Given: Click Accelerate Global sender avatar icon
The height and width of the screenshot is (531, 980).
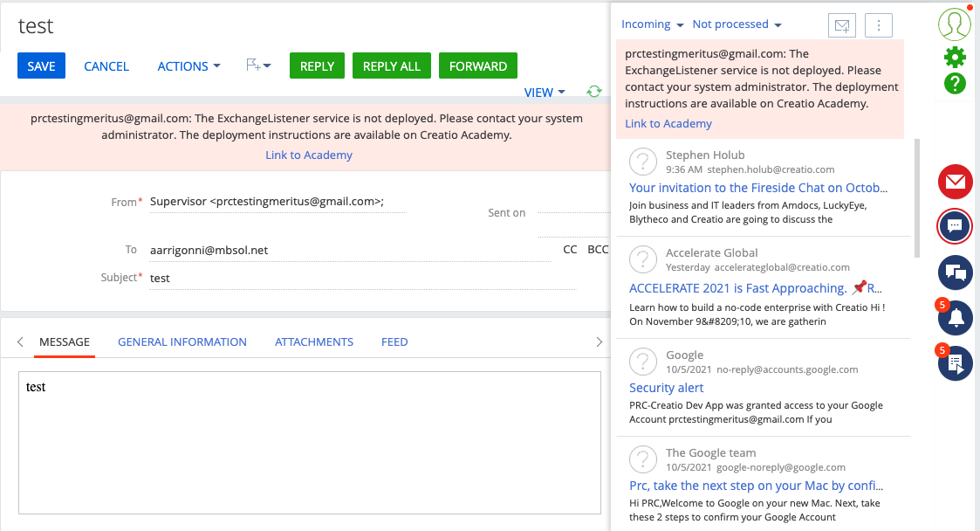Looking at the screenshot, I should [x=642, y=259].
